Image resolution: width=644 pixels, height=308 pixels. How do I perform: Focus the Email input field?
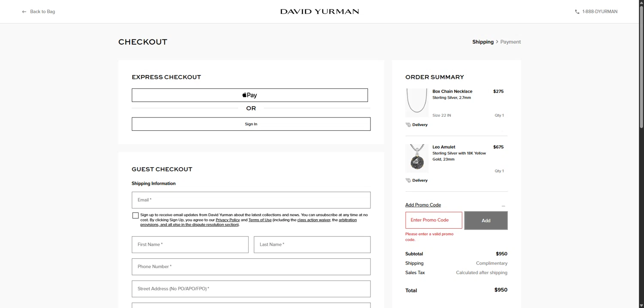click(251, 200)
